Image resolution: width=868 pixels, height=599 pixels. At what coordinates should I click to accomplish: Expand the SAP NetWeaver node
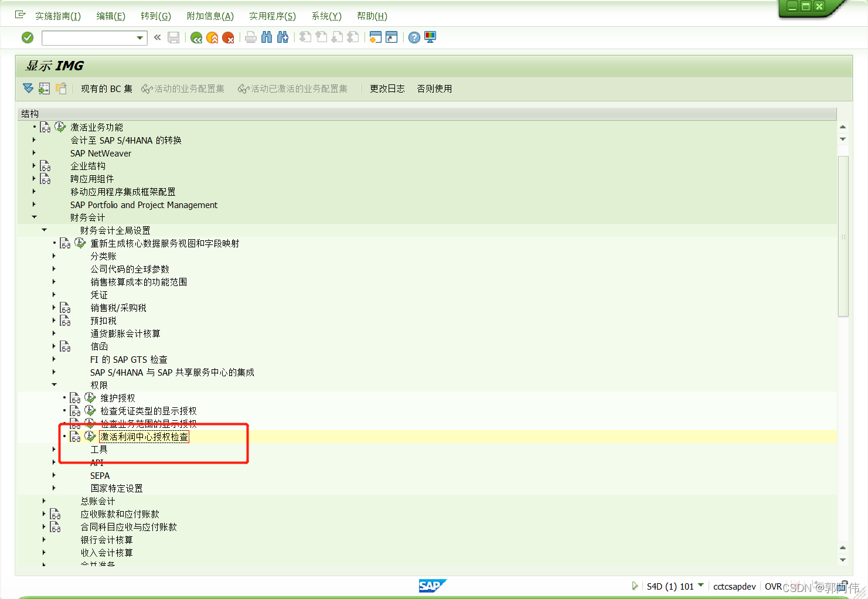click(x=34, y=153)
